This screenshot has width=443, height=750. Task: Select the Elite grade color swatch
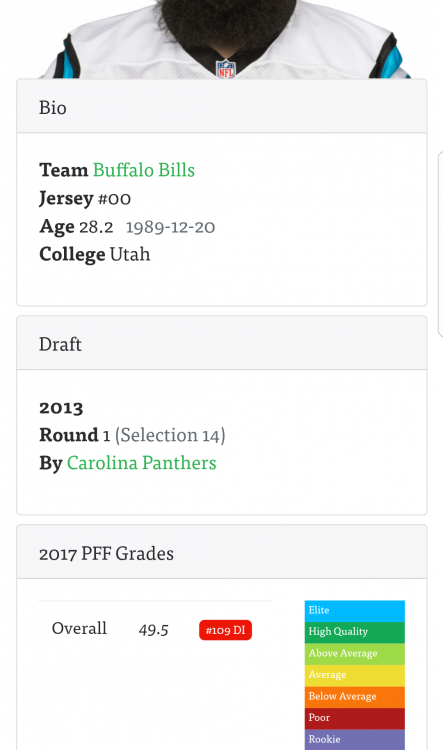click(x=354, y=611)
